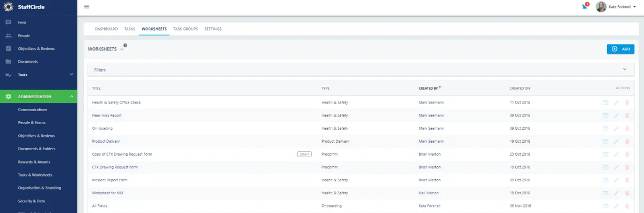Image resolution: width=644 pixels, height=213 pixels.
Task: Delete Copy of CTX Drawing Request Form
Action: pyautogui.click(x=627, y=154)
